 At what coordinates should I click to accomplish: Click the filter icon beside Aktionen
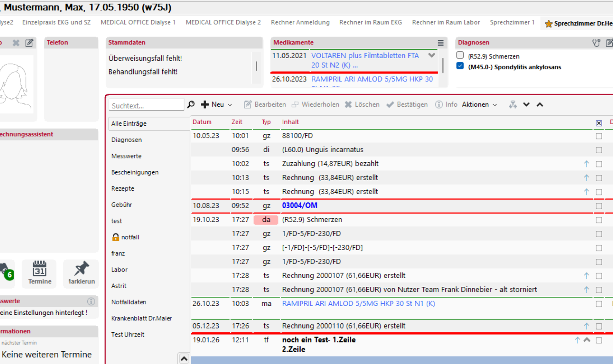click(x=513, y=105)
